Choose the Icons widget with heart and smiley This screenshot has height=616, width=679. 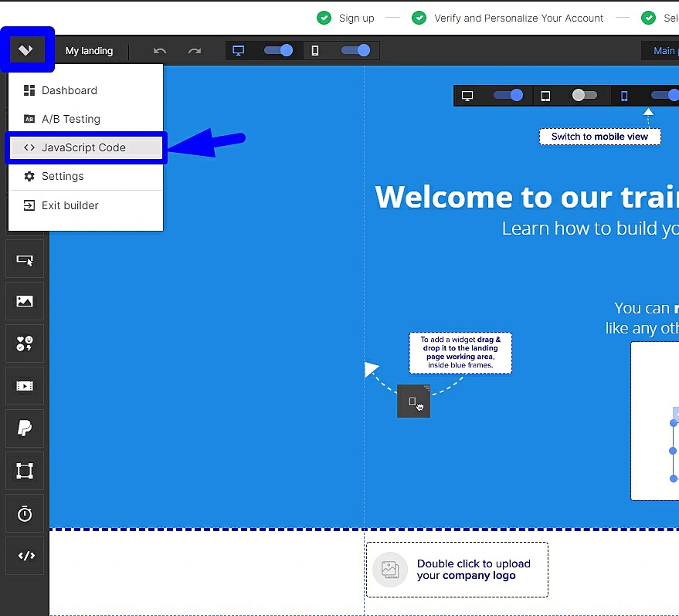25,344
